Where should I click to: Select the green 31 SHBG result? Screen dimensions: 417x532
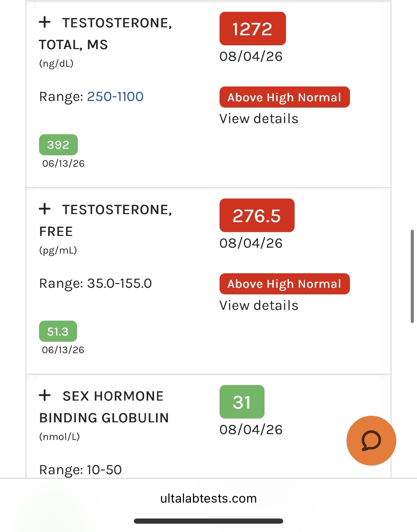pyautogui.click(x=242, y=402)
